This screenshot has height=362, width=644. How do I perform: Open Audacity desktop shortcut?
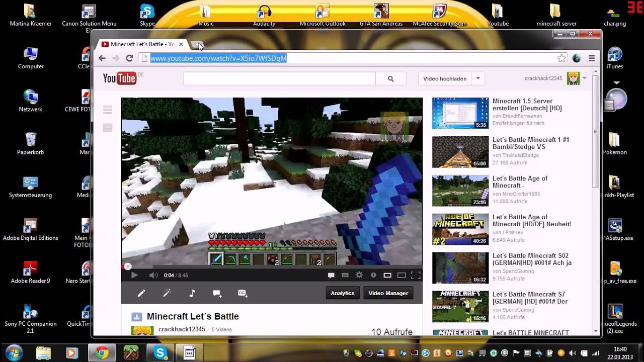coord(264,15)
